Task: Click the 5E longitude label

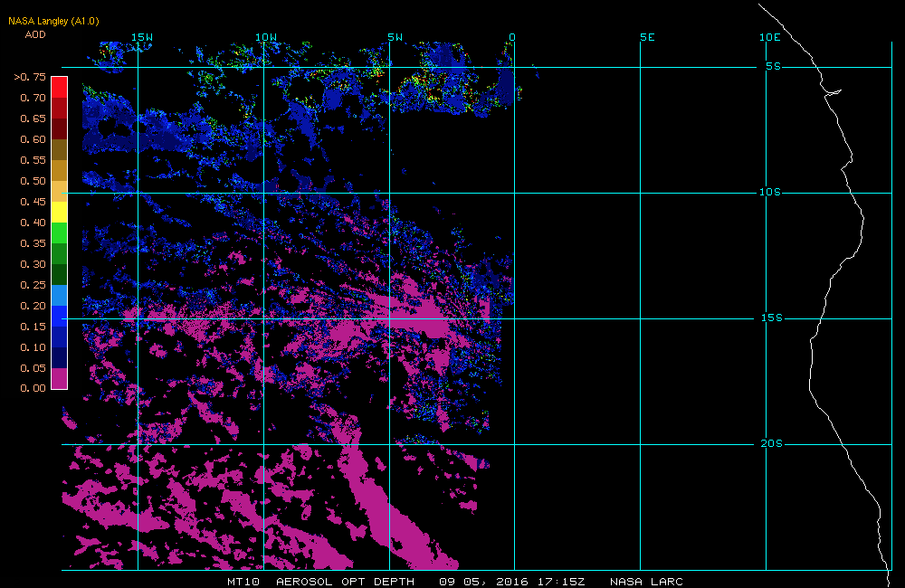Action: 648,37
